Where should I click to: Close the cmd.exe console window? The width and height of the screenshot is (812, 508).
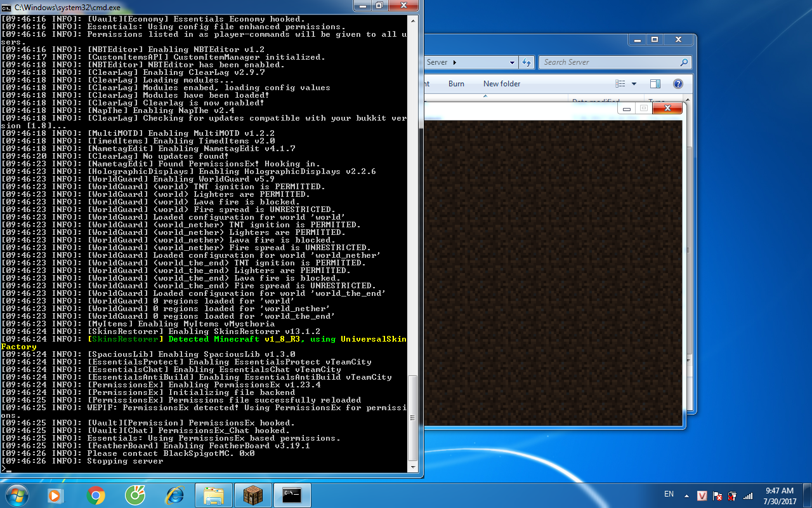403,5
